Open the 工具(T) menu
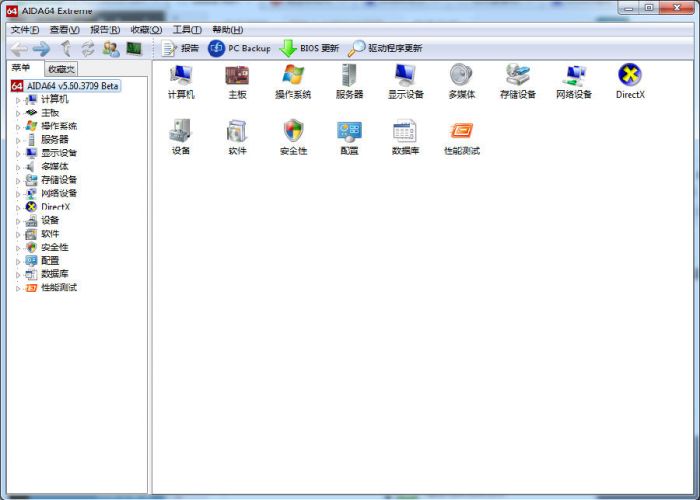This screenshot has width=700, height=500. click(187, 30)
